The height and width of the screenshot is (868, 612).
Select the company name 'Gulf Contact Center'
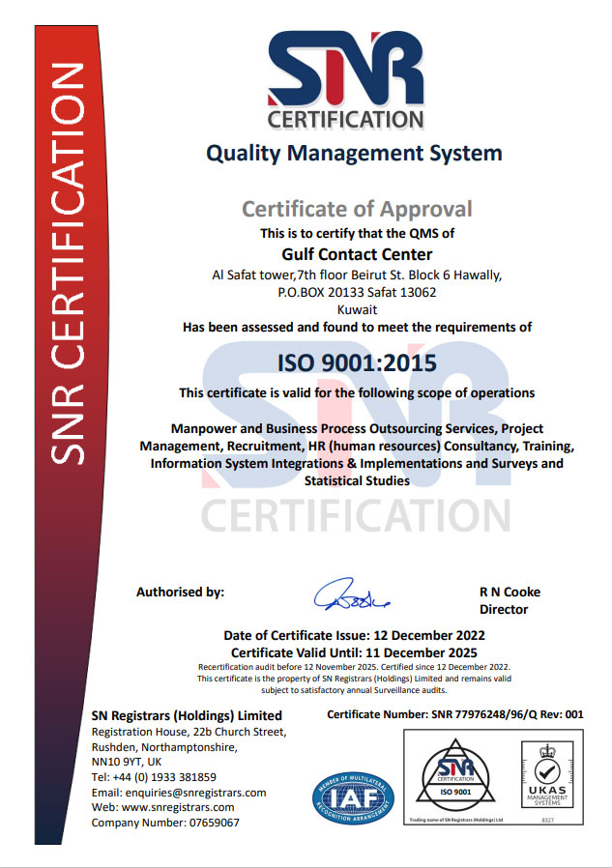[x=357, y=254]
